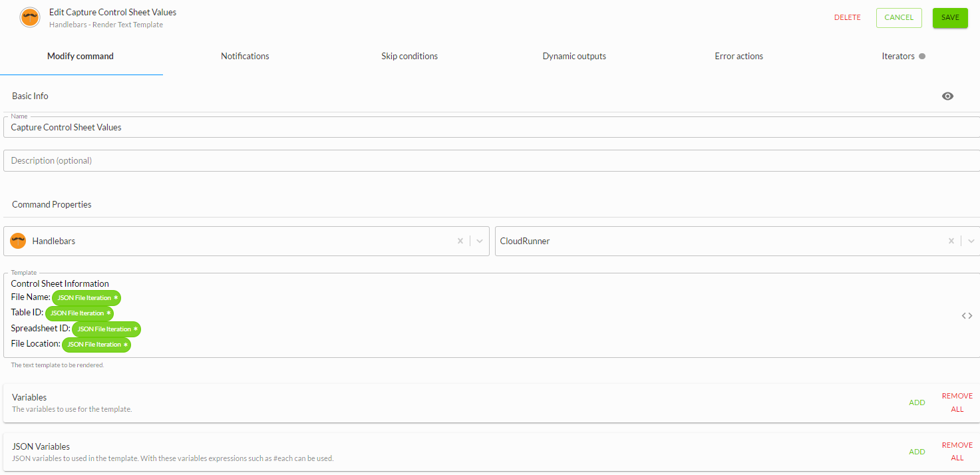This screenshot has height=475, width=980.
Task: Expand the CloudRunner dropdown arrow
Action: [x=971, y=241]
